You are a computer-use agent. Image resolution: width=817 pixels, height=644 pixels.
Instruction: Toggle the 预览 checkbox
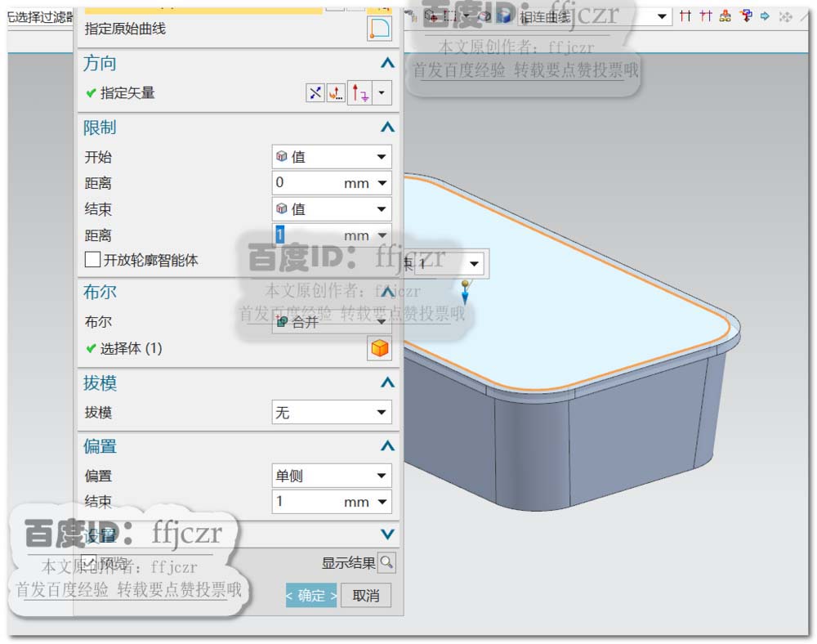(89, 563)
